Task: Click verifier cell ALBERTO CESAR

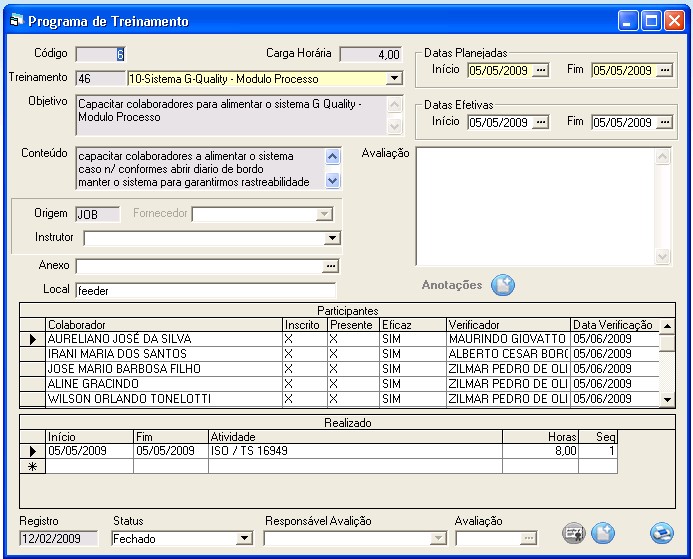Action: click(x=508, y=354)
